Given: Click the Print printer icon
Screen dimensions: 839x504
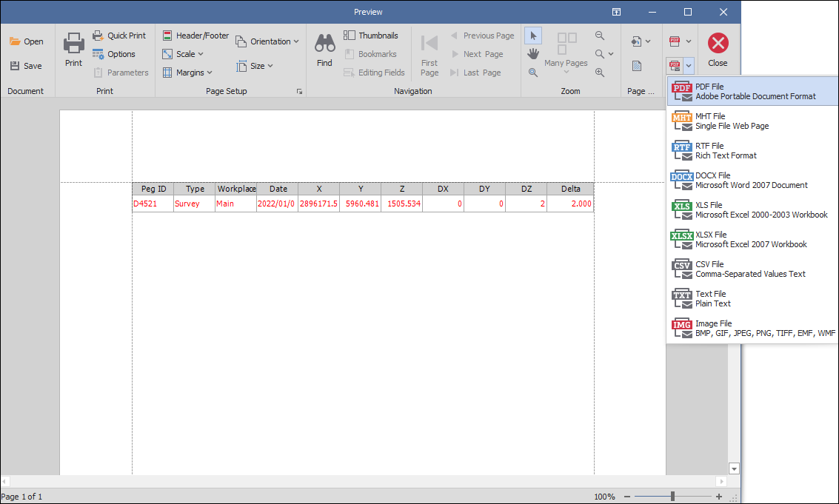Looking at the screenshot, I should tap(73, 44).
